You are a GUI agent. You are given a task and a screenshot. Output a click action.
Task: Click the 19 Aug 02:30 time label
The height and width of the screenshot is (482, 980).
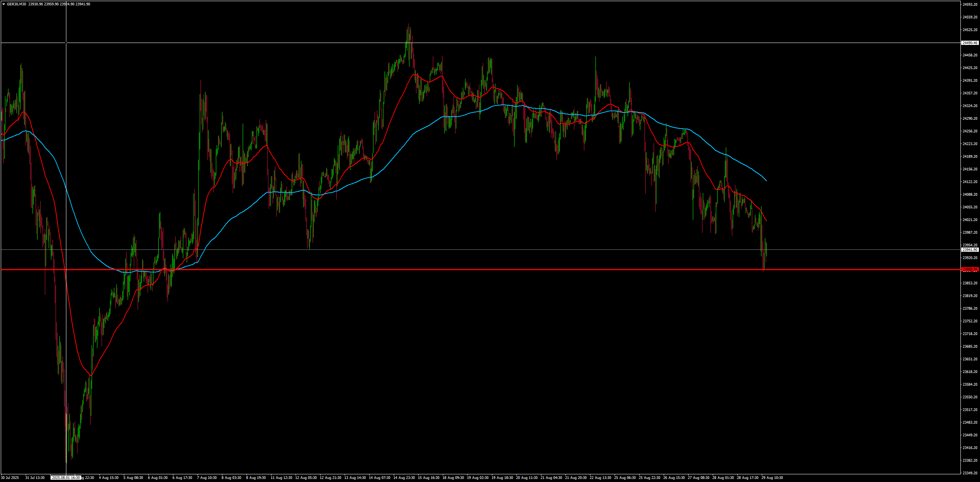(x=478, y=478)
